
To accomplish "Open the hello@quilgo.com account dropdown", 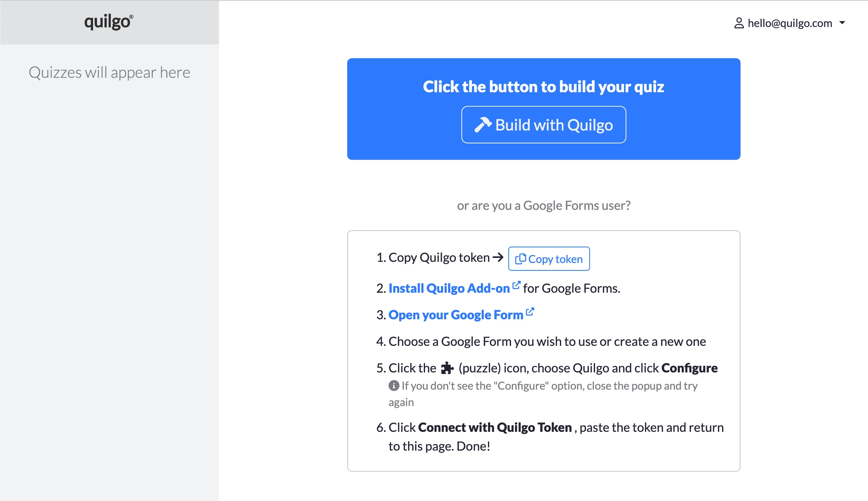I will point(790,23).
